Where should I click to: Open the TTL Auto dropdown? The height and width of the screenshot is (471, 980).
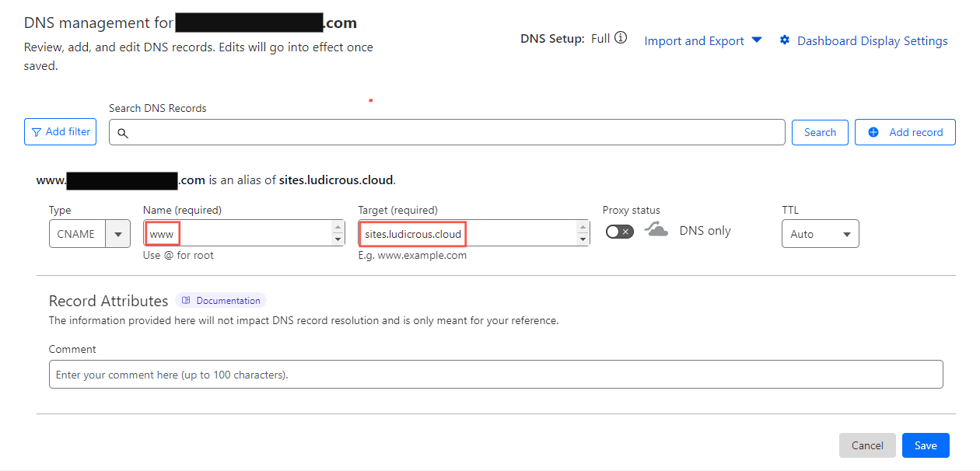pos(820,234)
